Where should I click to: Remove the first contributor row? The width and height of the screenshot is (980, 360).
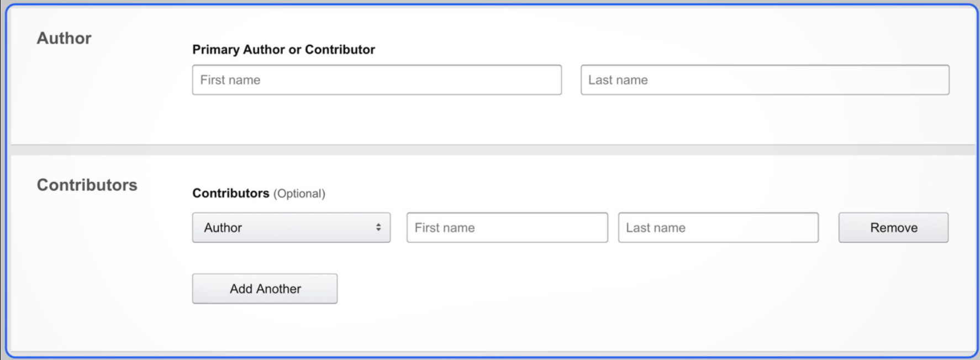click(893, 227)
